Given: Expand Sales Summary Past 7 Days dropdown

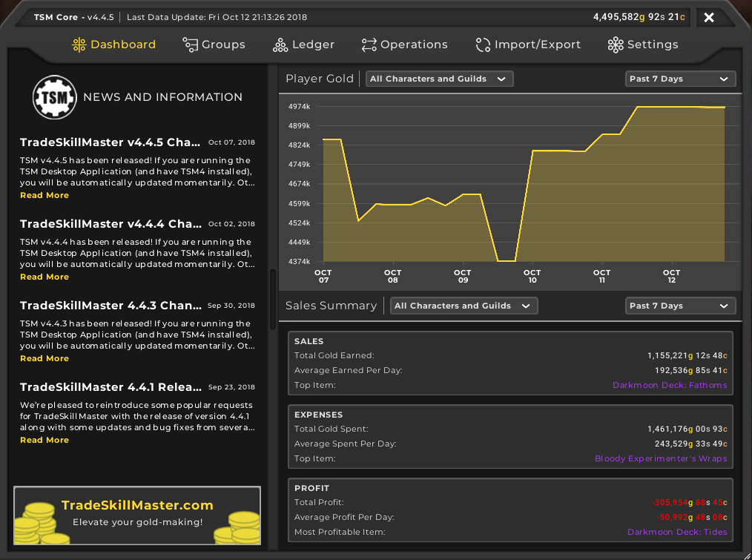Looking at the screenshot, I should click(x=680, y=306).
